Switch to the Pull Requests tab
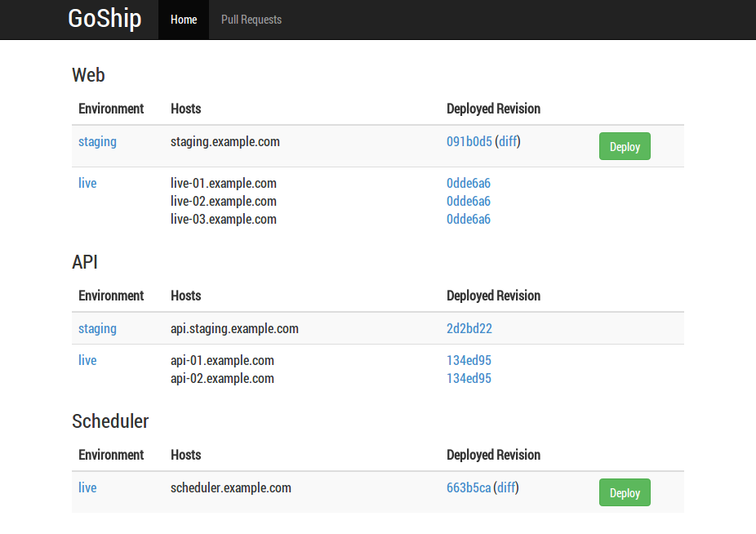 (x=251, y=20)
